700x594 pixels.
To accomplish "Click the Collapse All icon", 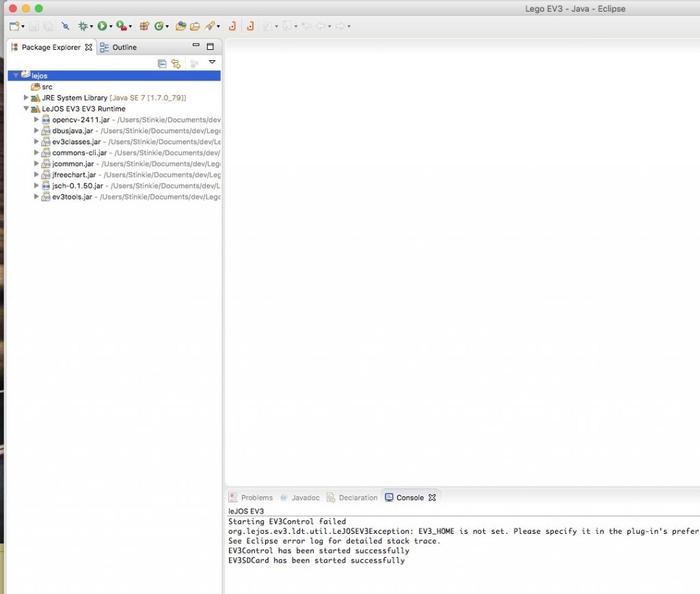I will coord(162,64).
